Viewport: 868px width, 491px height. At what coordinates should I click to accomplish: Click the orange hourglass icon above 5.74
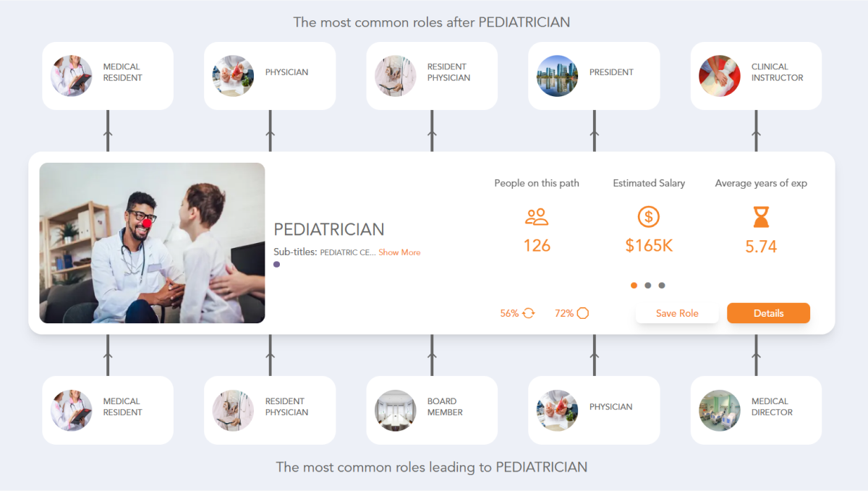pyautogui.click(x=760, y=218)
